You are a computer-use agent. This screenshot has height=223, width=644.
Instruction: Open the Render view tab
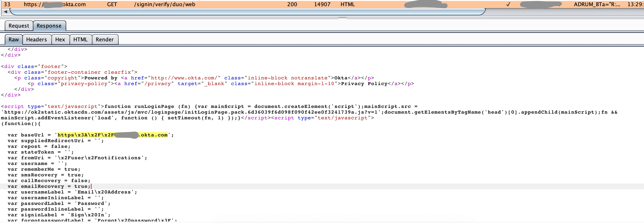tap(105, 39)
